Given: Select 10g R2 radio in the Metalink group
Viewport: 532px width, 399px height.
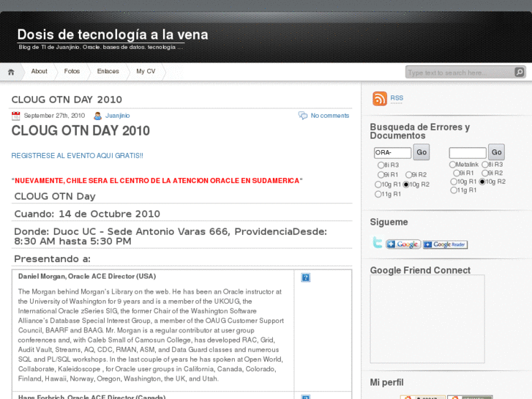Looking at the screenshot, I should point(482,182).
